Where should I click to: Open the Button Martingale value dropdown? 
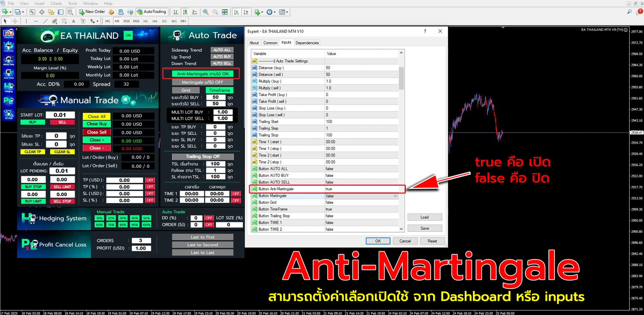coord(395,196)
